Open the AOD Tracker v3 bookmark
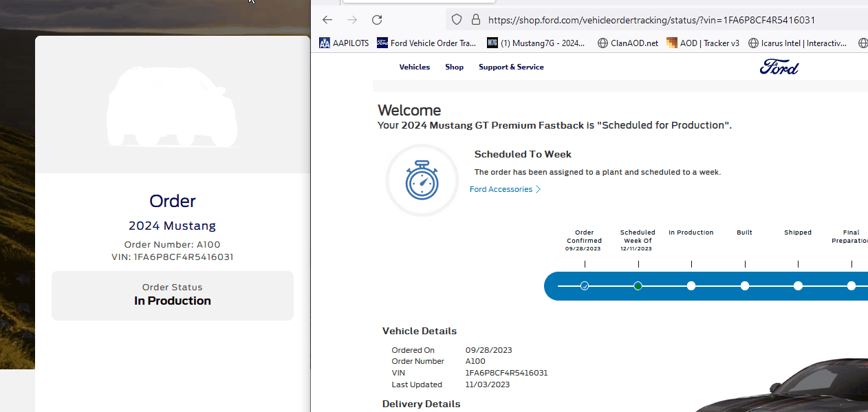868x412 pixels. (x=703, y=43)
